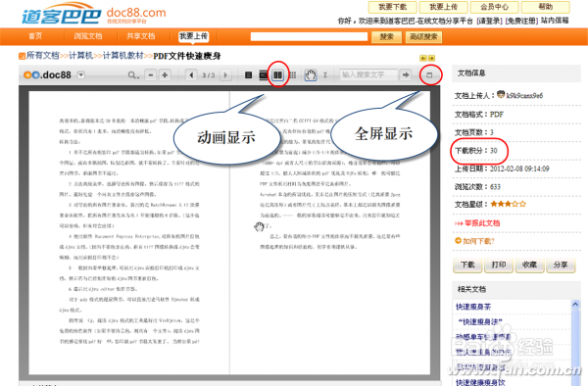
Task: Click the 下载 download button
Action: click(467, 265)
